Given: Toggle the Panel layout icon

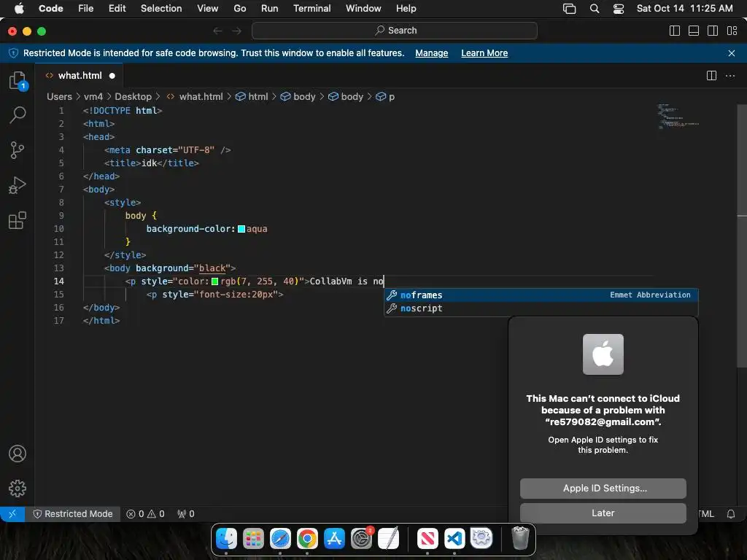Looking at the screenshot, I should pyautogui.click(x=694, y=31).
